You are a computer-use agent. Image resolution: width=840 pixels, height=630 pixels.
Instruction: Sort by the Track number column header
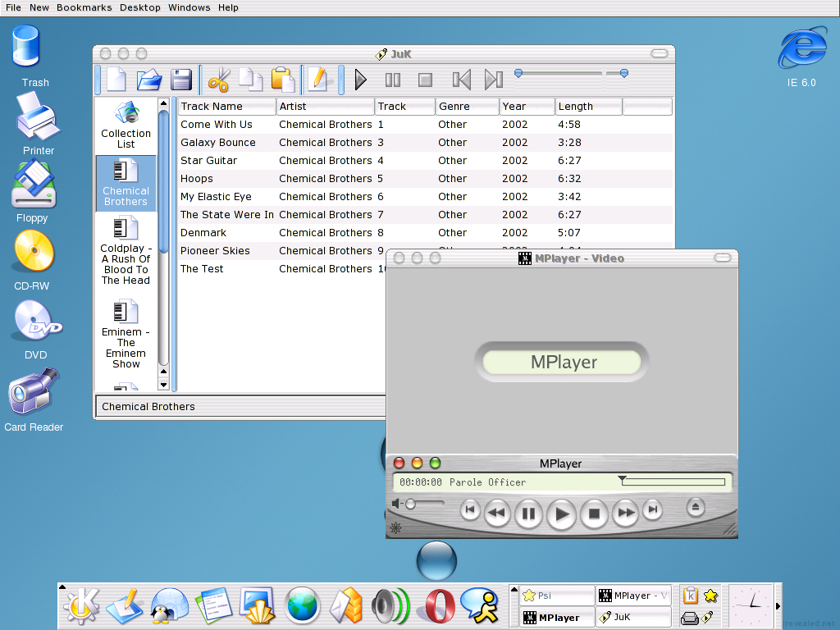click(404, 107)
